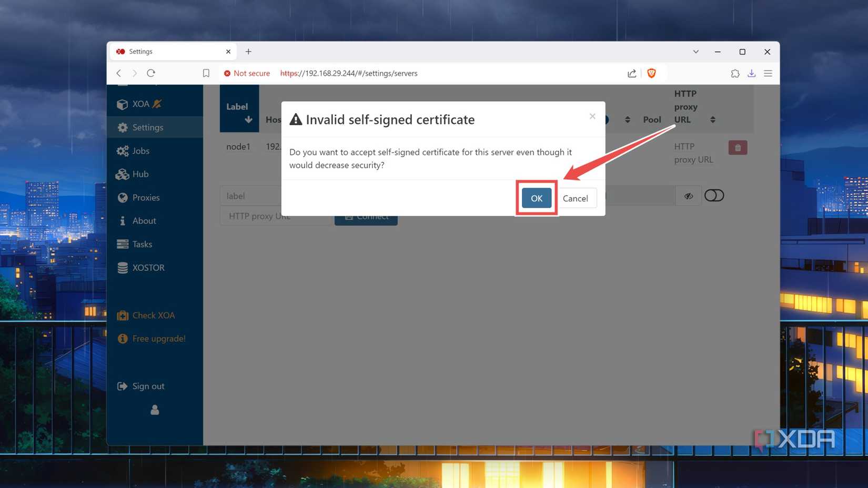Viewport: 868px width, 488px height.
Task: Open the user profile icon
Action: coord(155,409)
